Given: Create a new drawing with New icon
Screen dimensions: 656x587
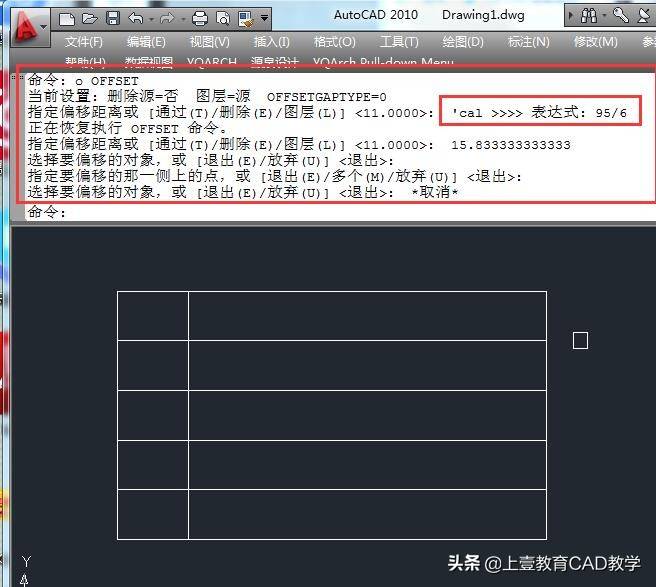Looking at the screenshot, I should click(x=67, y=19).
